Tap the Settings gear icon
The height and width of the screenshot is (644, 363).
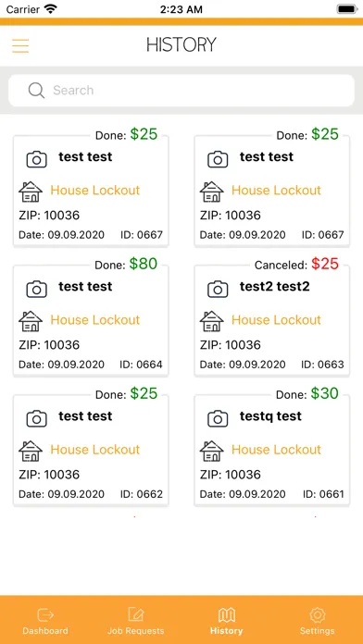[317, 614]
